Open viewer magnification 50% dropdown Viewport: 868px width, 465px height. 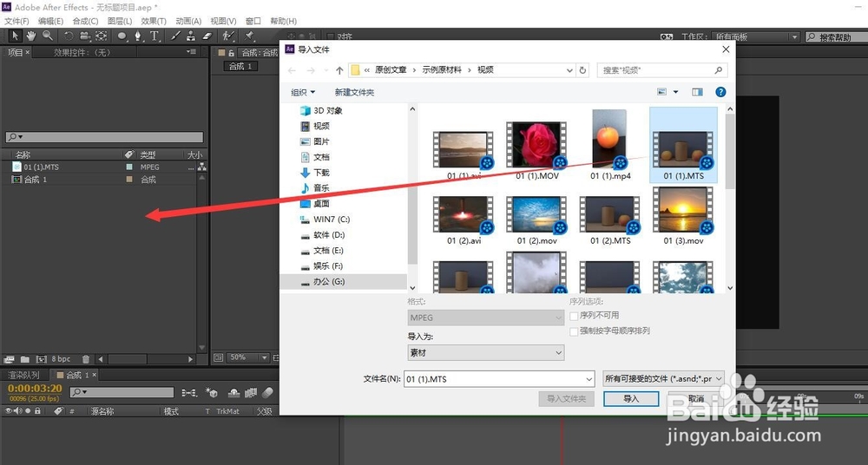click(x=248, y=357)
